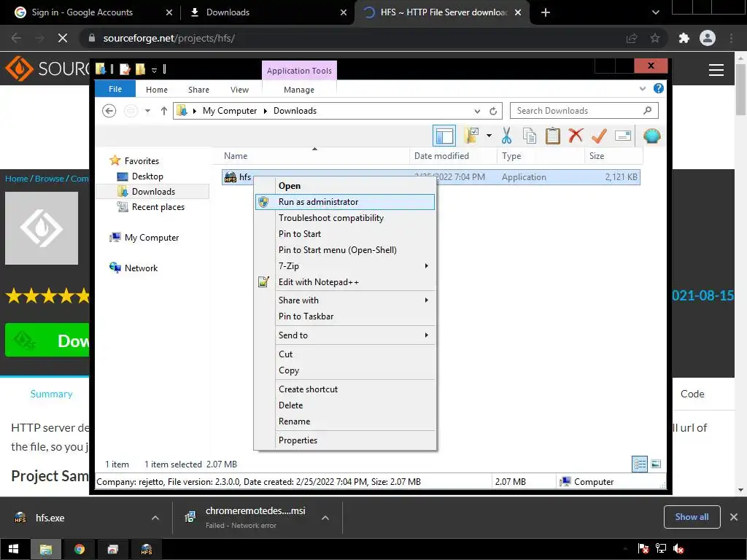Select Network in navigation pane
Viewport: 747px width, 560px height.
pyautogui.click(x=141, y=268)
